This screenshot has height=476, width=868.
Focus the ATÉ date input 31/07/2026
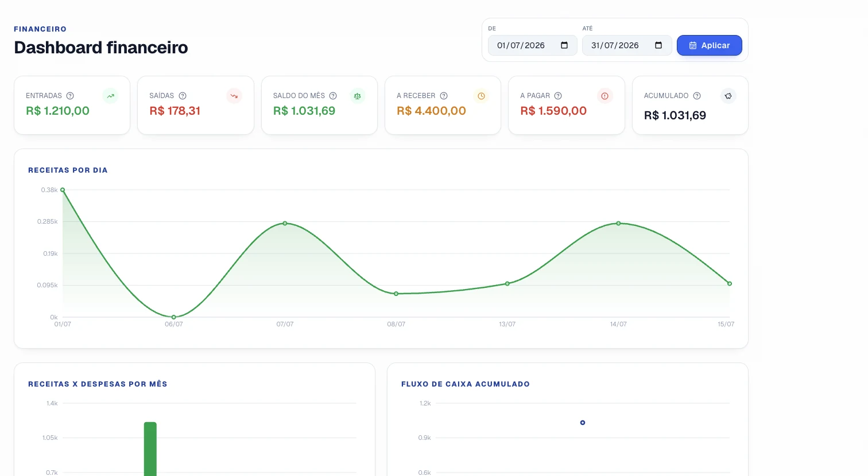[627, 45]
